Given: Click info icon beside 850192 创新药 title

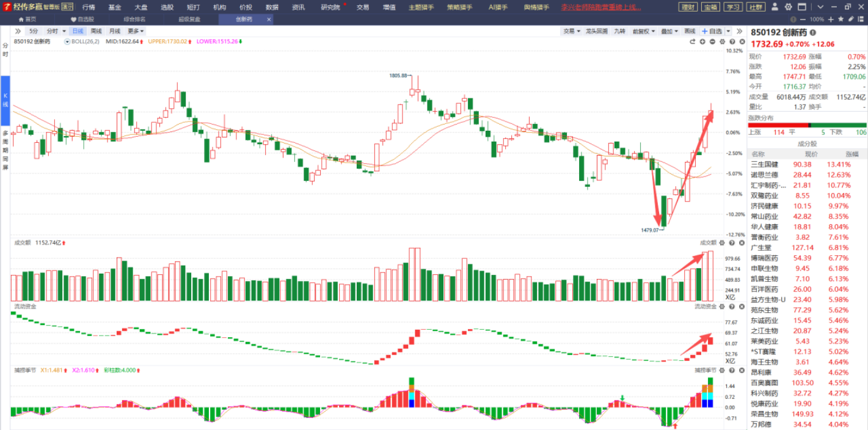Looking at the screenshot, I should coord(812,32).
